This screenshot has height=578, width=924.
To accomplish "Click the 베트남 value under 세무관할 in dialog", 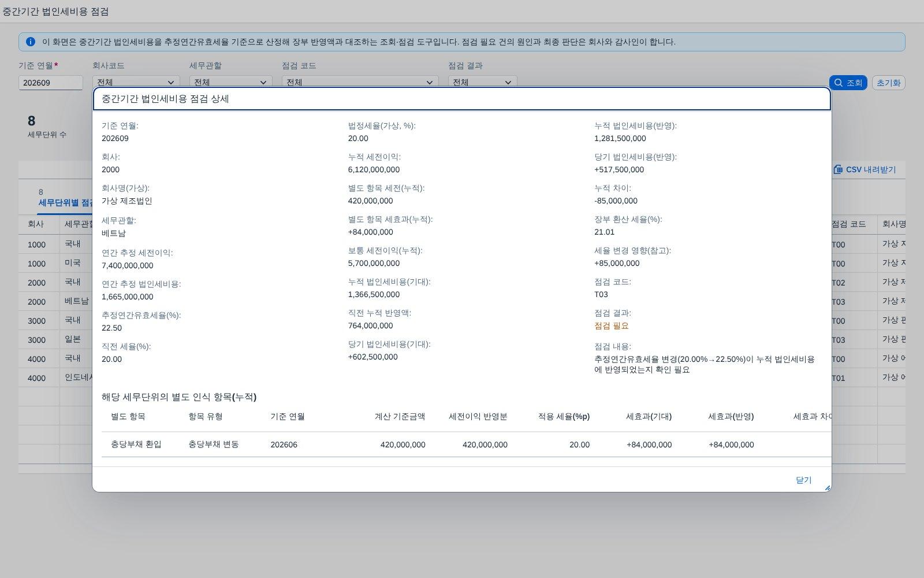I will (114, 233).
